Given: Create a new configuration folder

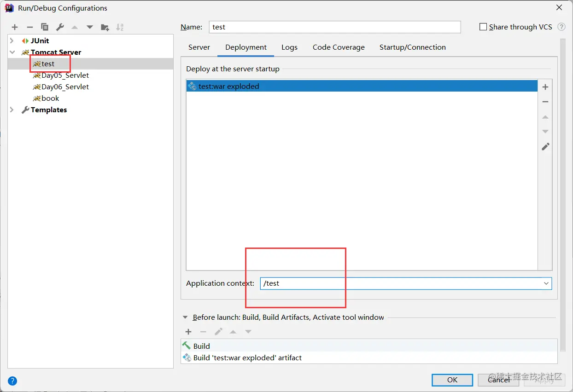Looking at the screenshot, I should coord(105,27).
